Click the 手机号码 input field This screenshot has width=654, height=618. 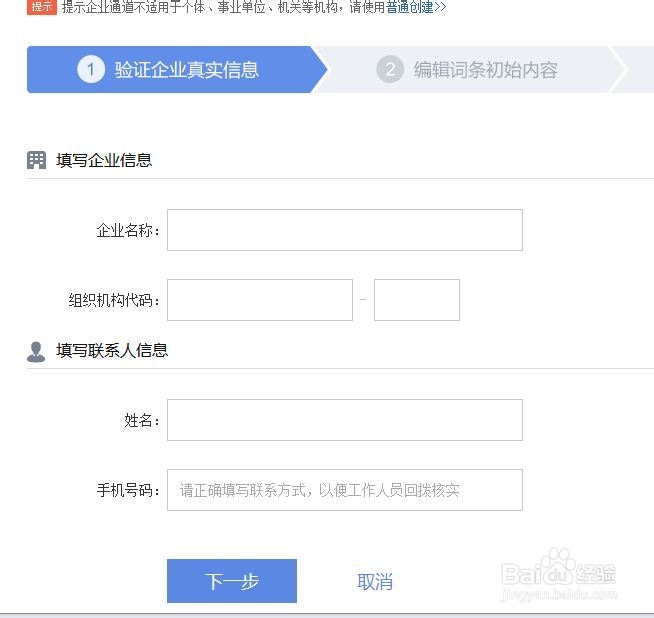click(344, 490)
